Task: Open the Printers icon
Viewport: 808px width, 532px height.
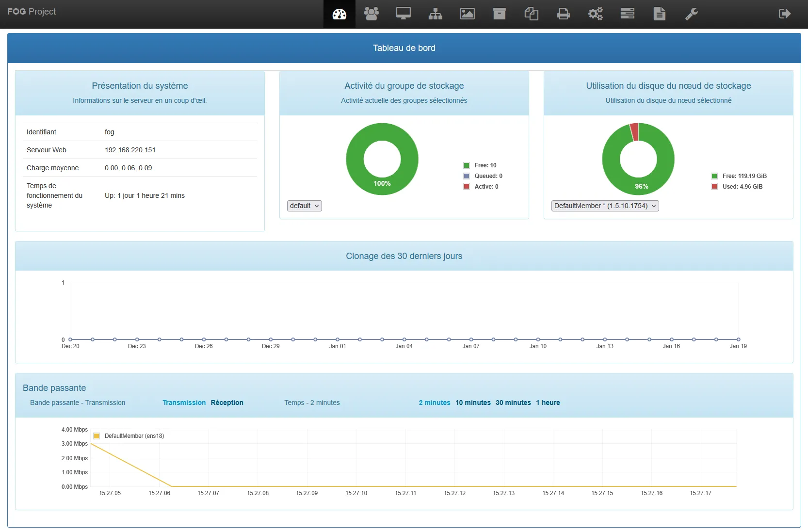Action: 563,14
